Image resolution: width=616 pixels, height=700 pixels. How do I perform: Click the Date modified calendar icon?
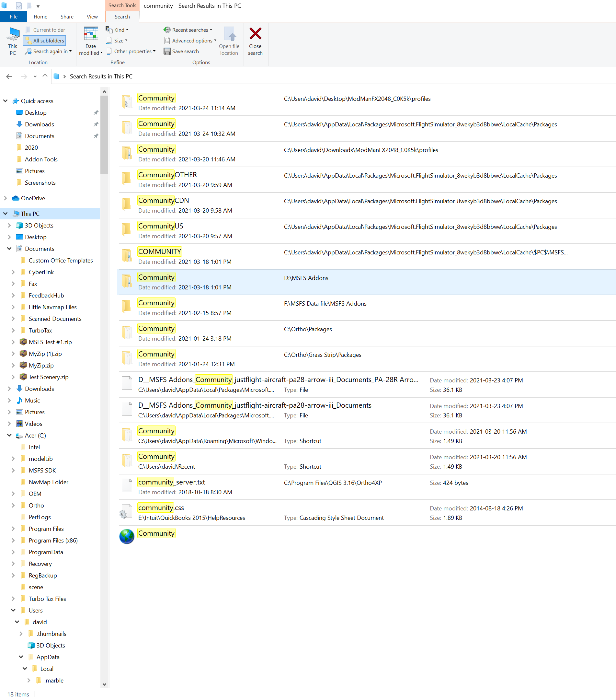[91, 34]
